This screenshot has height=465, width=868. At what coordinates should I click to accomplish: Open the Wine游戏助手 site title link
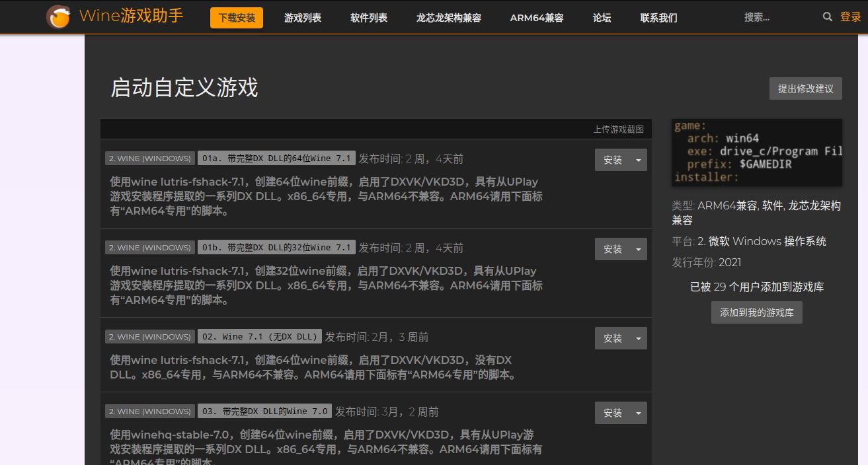point(131,17)
